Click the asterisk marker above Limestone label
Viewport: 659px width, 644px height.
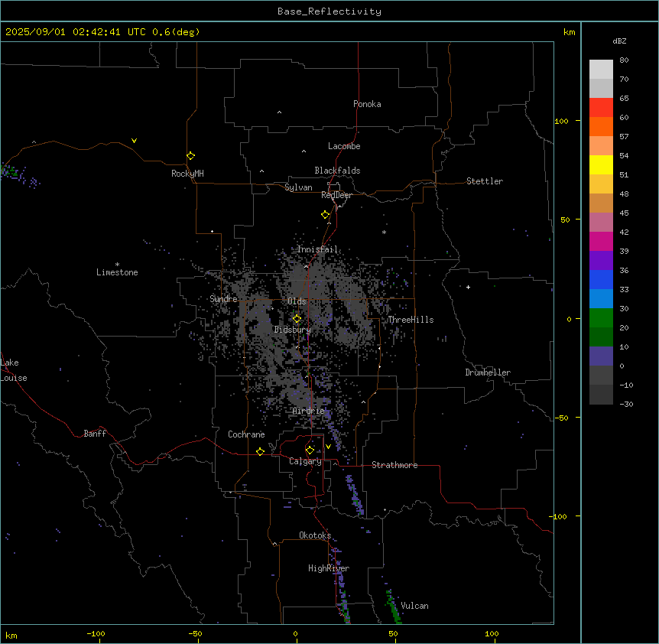(x=117, y=265)
